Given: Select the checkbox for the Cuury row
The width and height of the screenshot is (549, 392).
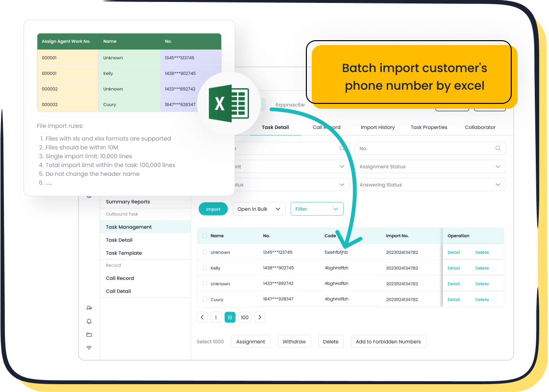Looking at the screenshot, I should [x=204, y=299].
